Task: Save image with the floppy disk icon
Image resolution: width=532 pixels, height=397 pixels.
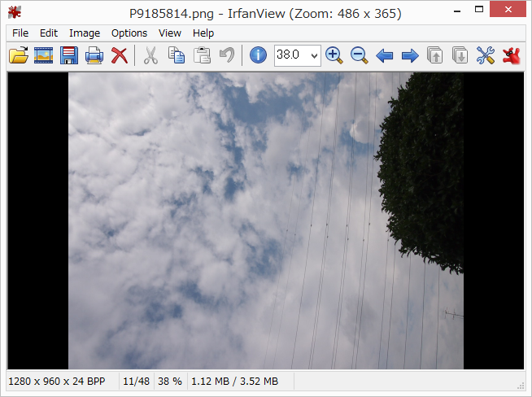Action: coord(69,55)
